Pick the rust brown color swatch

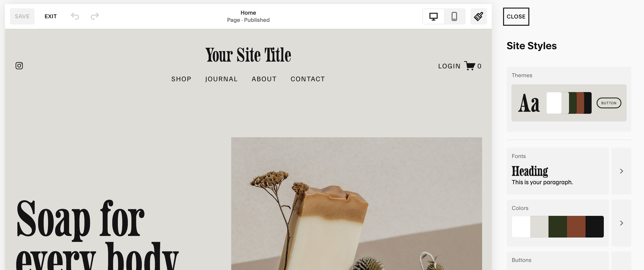576,227
